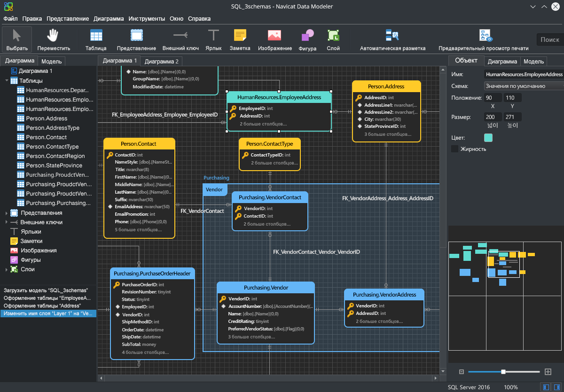Pick the Фигура tool
Screen dimensions: 564x392
pos(307,39)
